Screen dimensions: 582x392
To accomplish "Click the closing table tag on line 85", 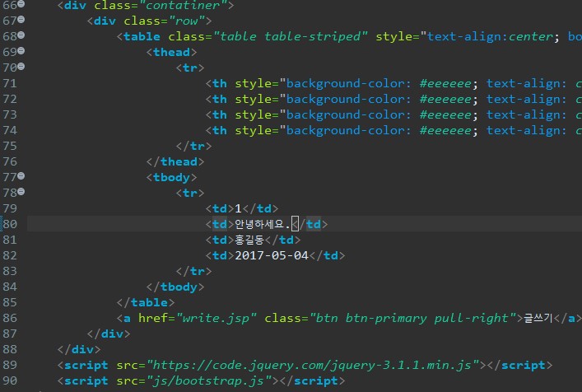I will point(146,302).
